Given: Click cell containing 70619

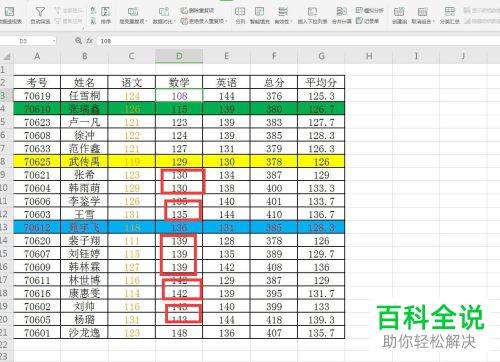Looking at the screenshot, I should (37, 96).
